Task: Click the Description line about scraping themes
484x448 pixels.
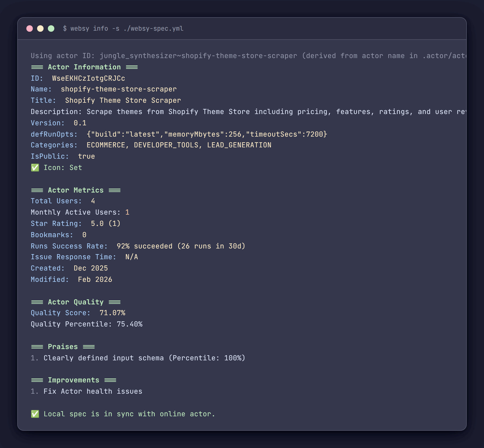Action: pyautogui.click(x=248, y=112)
